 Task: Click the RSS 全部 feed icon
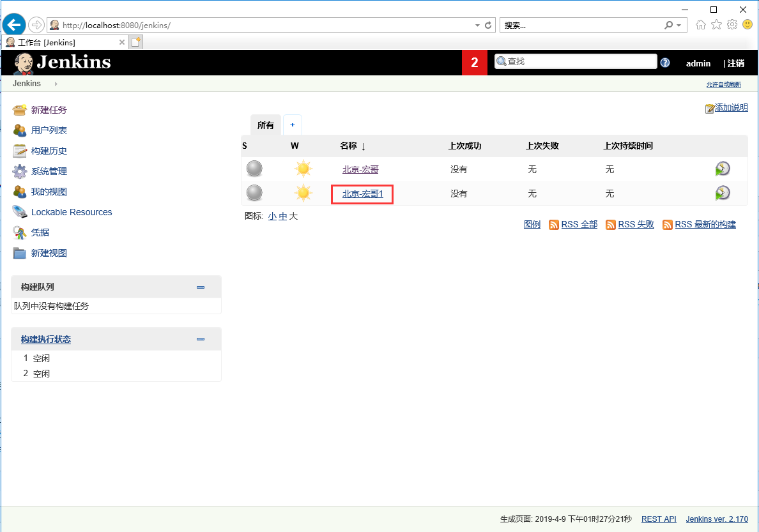554,225
